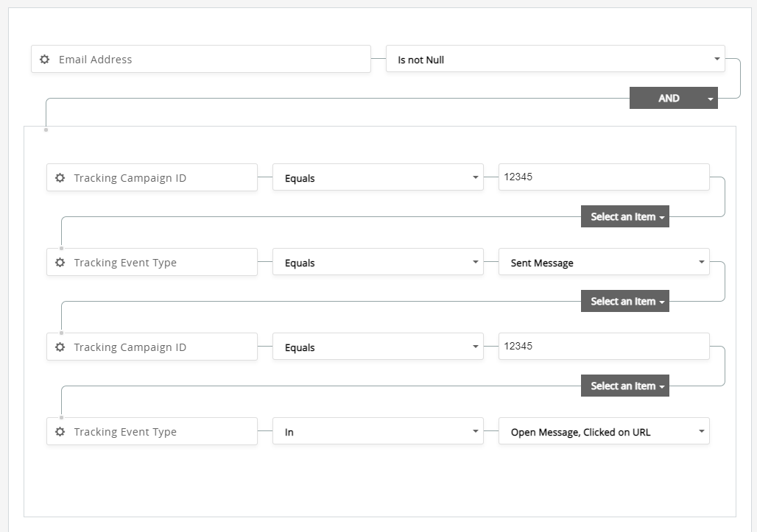Open the "Is not Null" operator dropdown
Image resolution: width=757 pixels, height=532 pixels.
coord(554,60)
